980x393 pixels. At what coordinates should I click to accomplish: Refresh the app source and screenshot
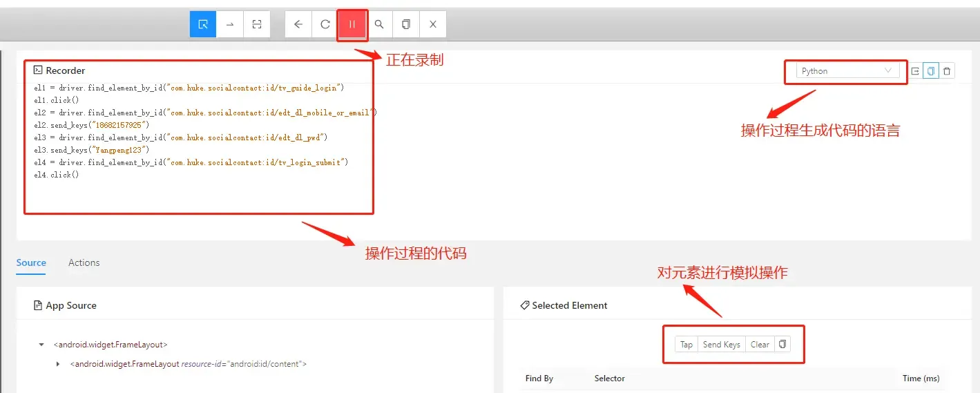tap(325, 24)
